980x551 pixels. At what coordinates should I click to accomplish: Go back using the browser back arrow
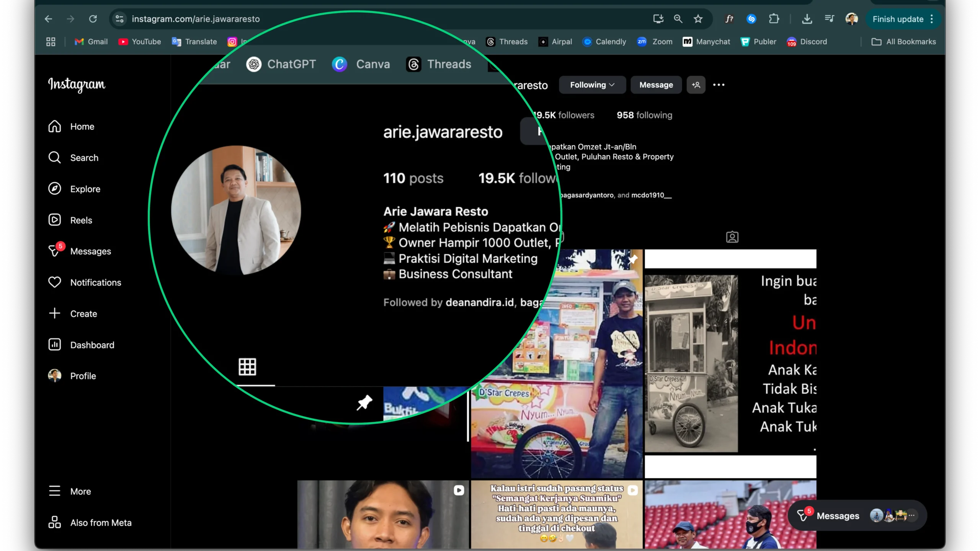(48, 19)
